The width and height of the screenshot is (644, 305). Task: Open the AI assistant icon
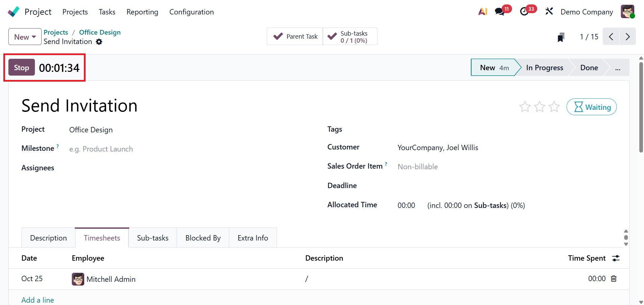click(483, 12)
